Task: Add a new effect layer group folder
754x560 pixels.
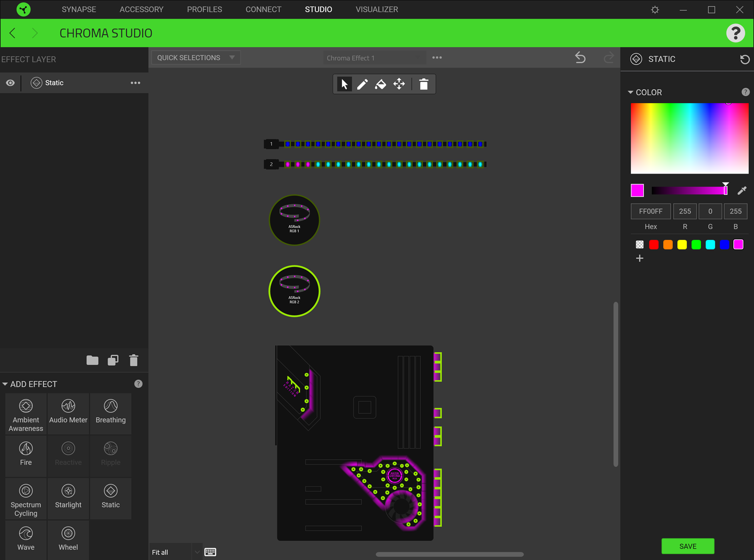Action: (92, 361)
